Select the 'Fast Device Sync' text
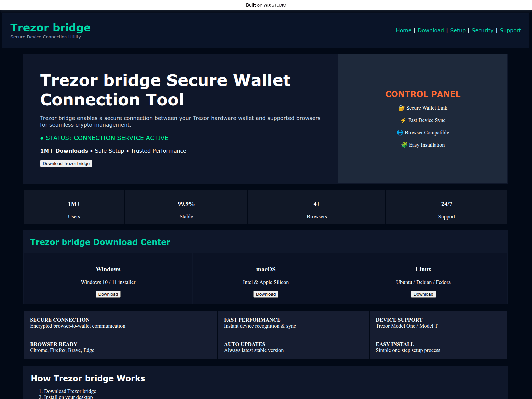532x399 pixels. (427, 120)
